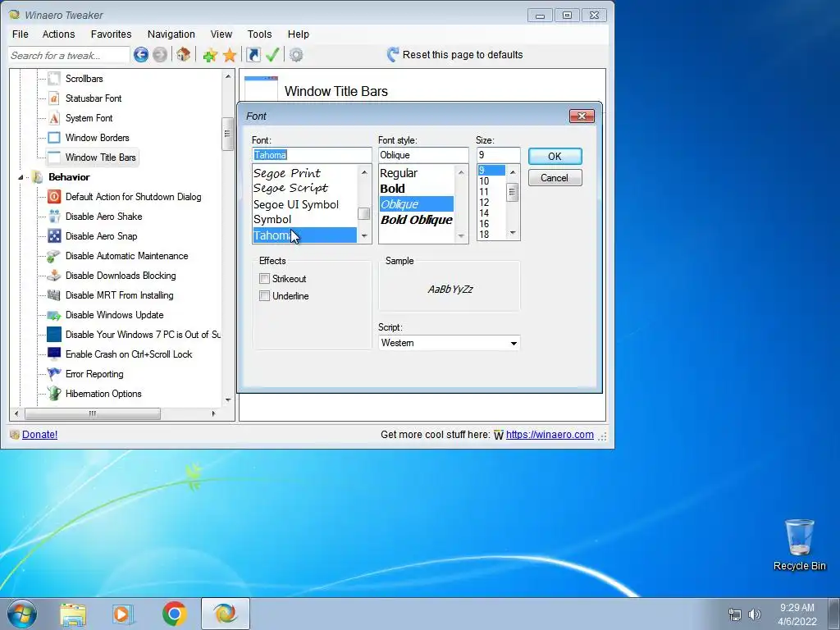Viewport: 840px width, 630px height.
Task: Click the Disable Aero Shake icon
Action: [x=54, y=217]
